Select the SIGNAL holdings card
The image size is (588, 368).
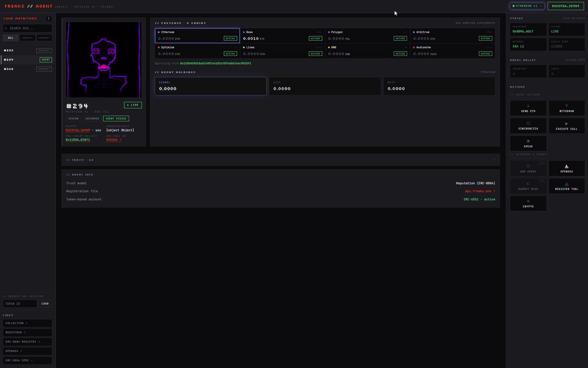(x=211, y=86)
